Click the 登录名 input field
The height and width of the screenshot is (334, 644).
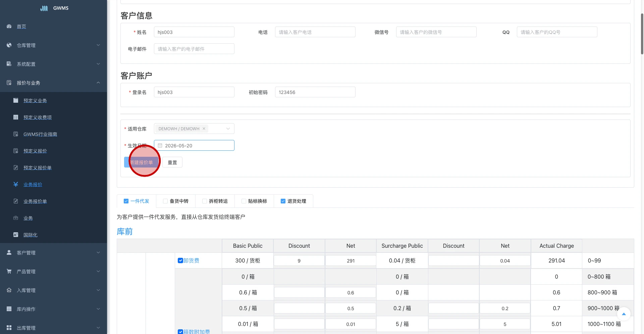[x=194, y=92]
